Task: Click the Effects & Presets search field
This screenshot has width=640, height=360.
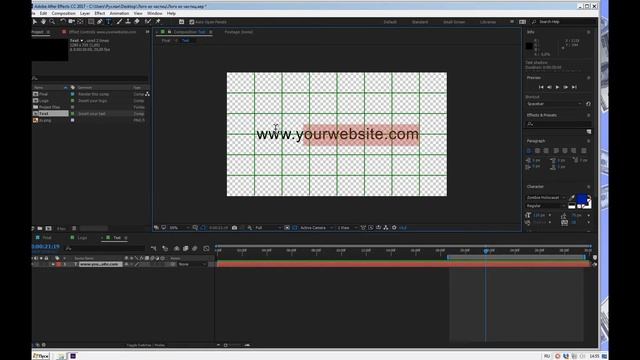Action: click(559, 124)
